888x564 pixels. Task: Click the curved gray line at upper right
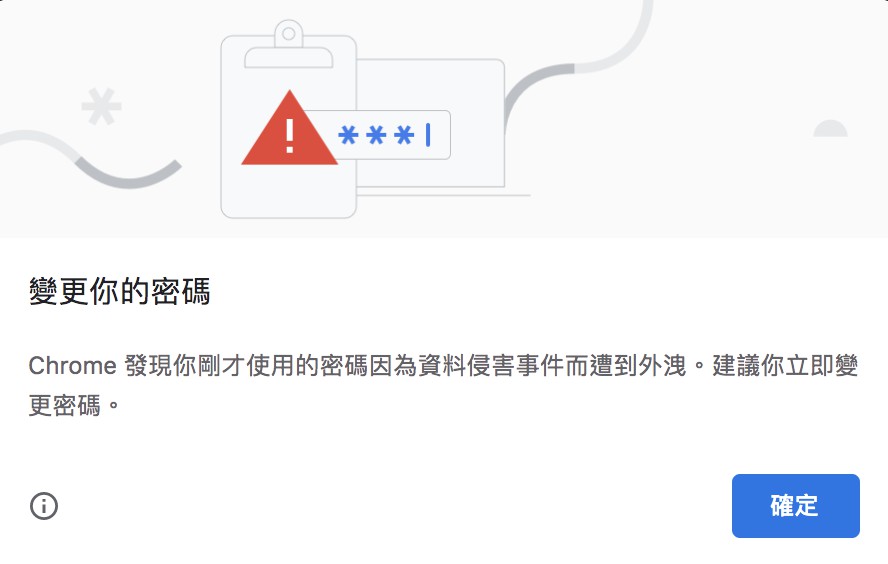point(578,67)
